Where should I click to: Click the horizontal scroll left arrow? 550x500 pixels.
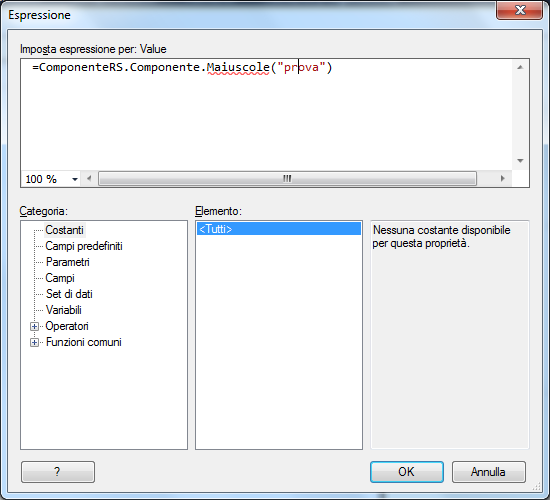89,179
